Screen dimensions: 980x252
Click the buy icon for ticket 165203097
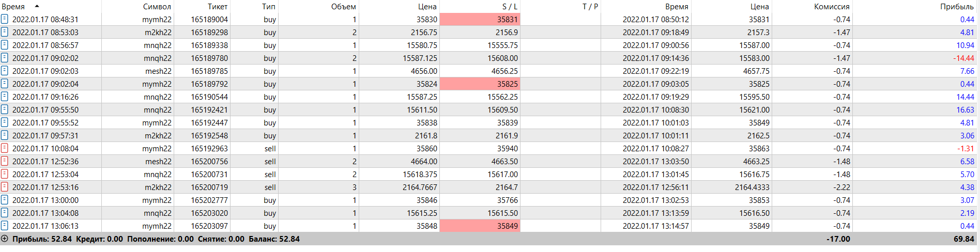click(x=5, y=226)
